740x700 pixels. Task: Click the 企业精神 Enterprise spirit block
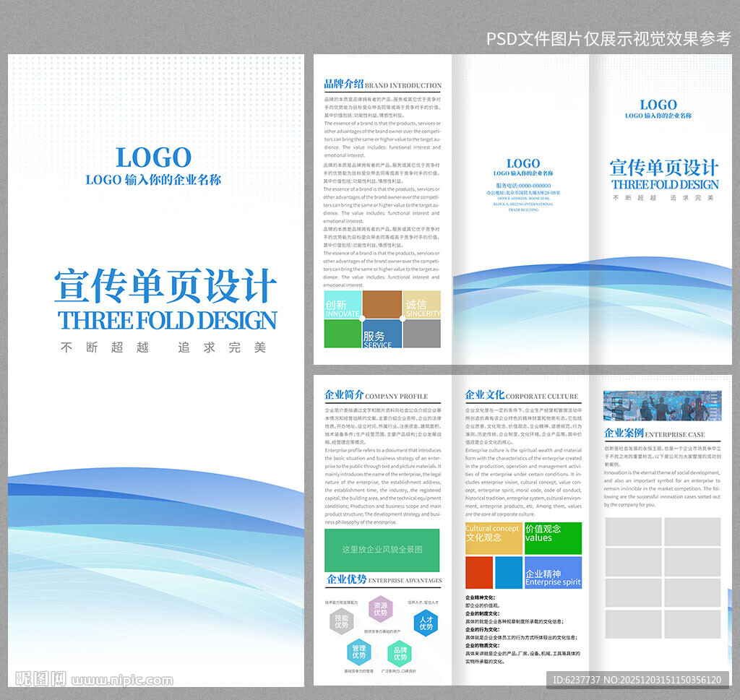coord(553,573)
